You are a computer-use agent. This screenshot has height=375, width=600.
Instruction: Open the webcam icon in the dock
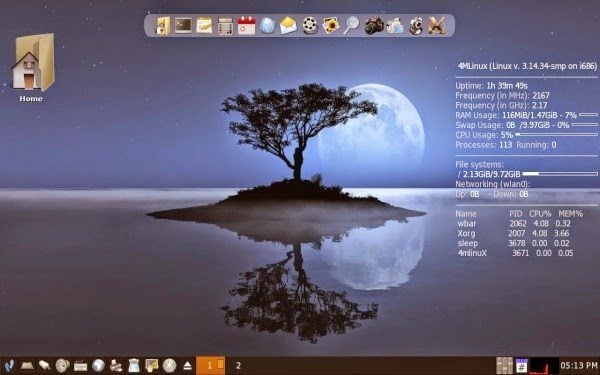(416, 26)
